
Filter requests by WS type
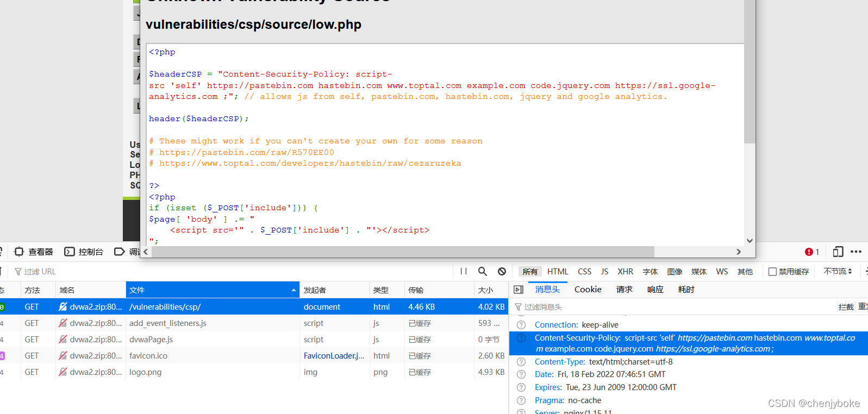point(722,272)
